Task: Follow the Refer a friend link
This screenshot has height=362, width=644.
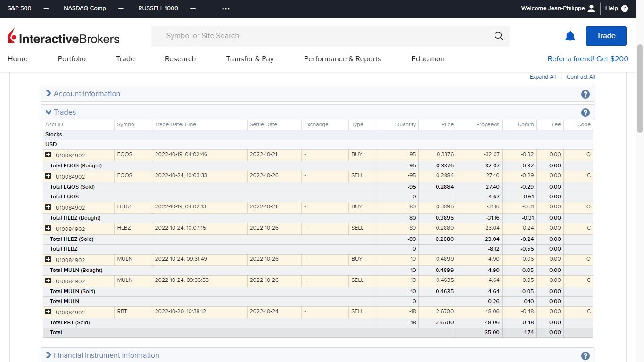Action: click(x=588, y=59)
